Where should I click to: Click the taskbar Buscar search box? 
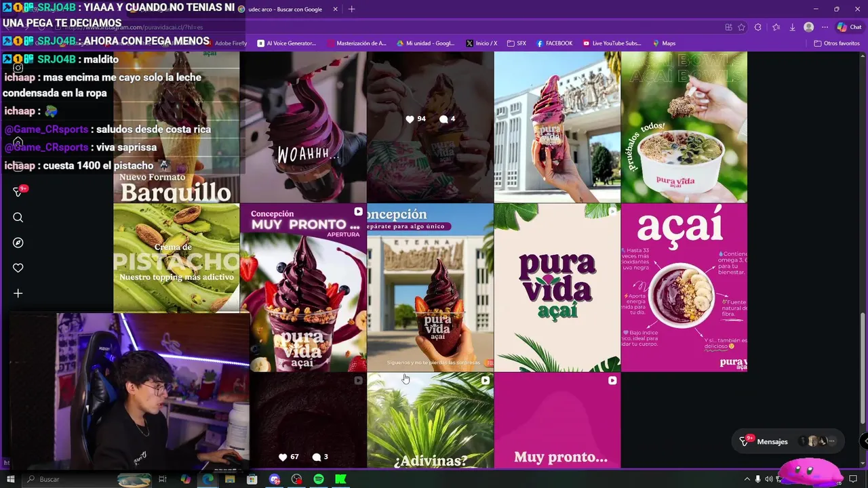point(88,479)
